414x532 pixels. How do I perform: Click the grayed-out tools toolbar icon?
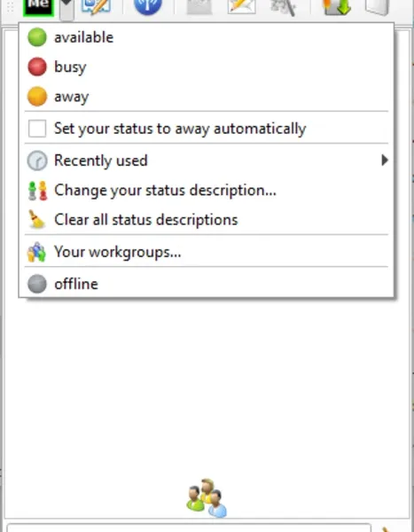(x=283, y=7)
